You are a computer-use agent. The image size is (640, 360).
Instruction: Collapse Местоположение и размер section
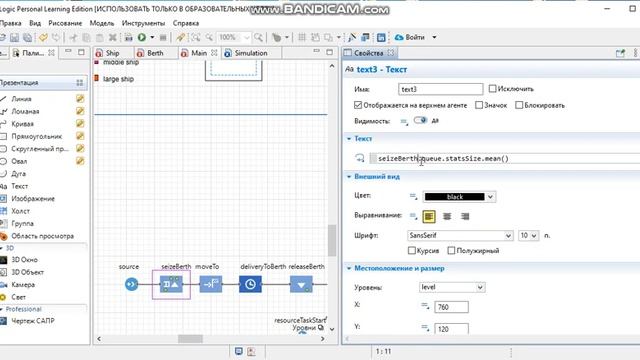tap(349, 268)
